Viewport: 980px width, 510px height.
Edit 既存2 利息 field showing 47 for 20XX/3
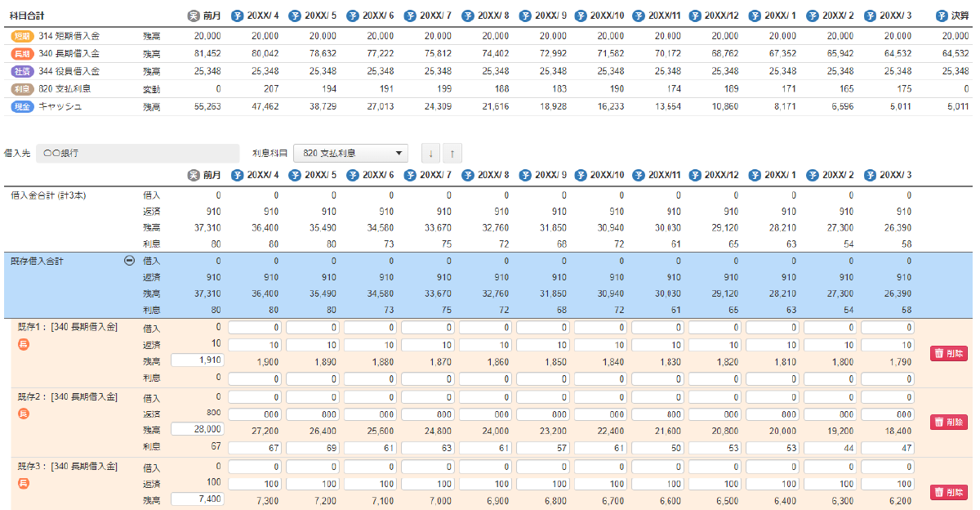[x=888, y=449]
